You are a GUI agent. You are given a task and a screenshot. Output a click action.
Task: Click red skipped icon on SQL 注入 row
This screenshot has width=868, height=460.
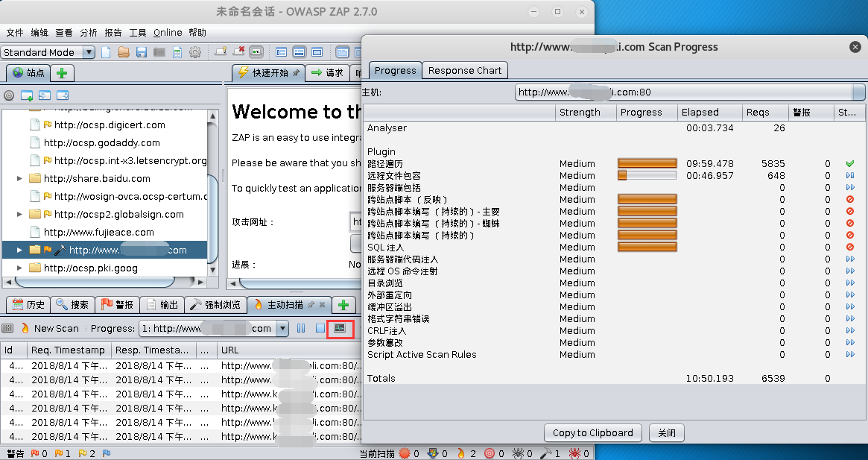pyautogui.click(x=849, y=247)
